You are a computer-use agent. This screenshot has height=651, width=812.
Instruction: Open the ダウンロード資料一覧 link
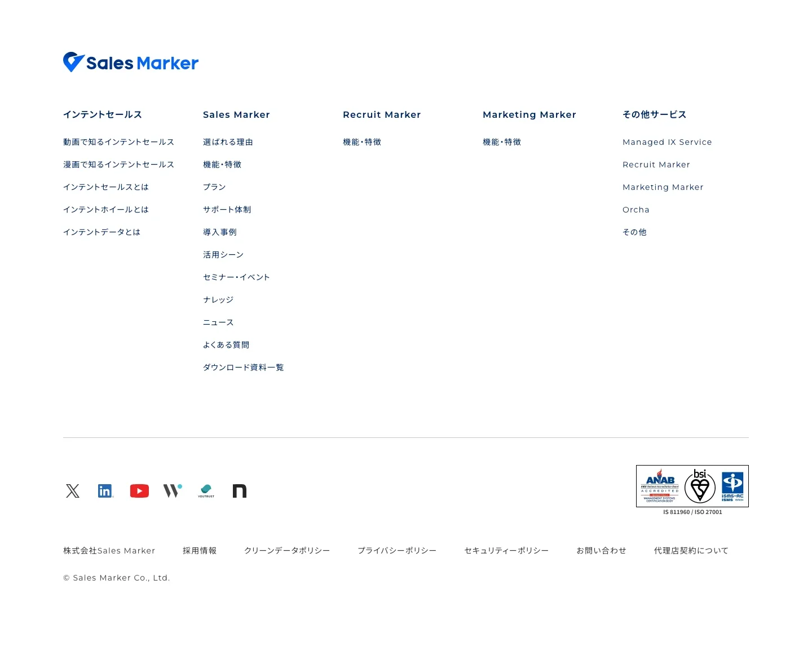(x=244, y=367)
